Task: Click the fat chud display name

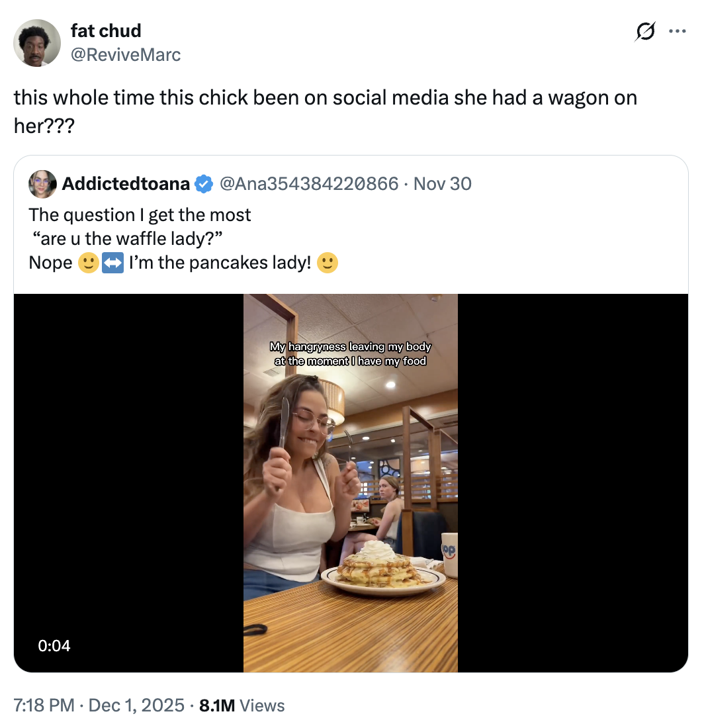Action: 106,30
